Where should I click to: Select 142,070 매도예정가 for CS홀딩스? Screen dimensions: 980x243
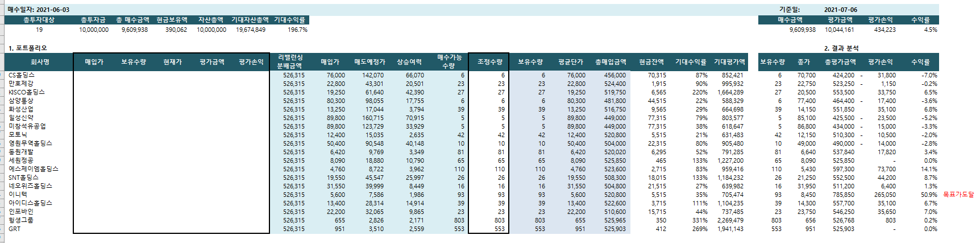coord(373,75)
